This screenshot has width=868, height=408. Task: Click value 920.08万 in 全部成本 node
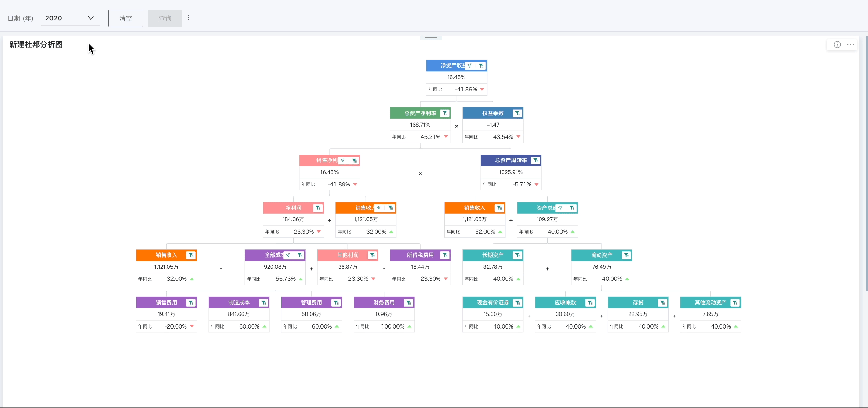point(275,267)
